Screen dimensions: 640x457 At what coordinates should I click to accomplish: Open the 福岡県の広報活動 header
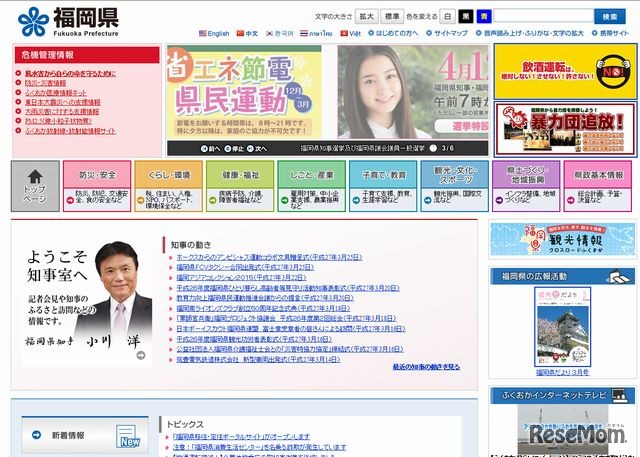tap(562, 277)
